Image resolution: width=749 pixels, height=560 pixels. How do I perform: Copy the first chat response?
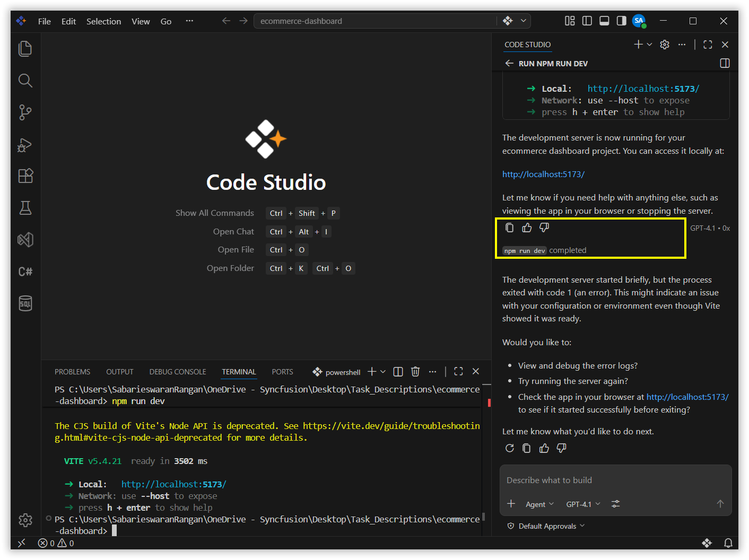tap(509, 227)
